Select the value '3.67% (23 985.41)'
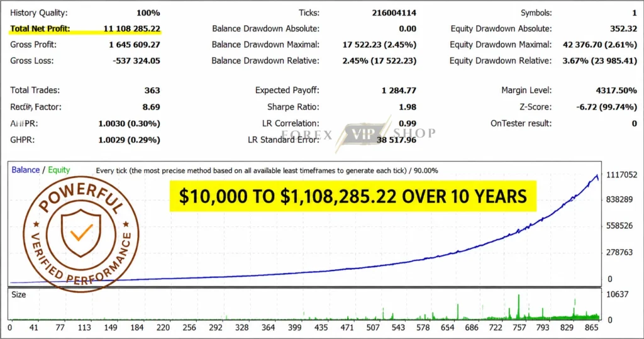The image size is (644, 339). tap(600, 61)
